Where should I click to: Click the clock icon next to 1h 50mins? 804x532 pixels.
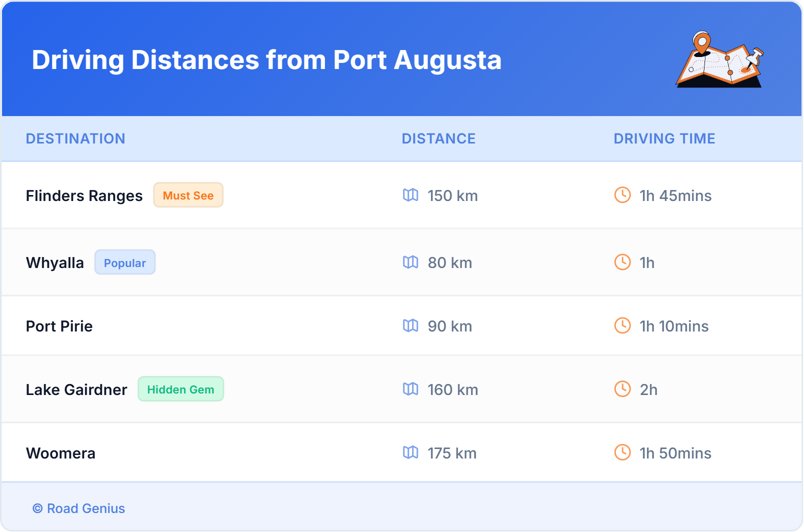[x=621, y=453]
